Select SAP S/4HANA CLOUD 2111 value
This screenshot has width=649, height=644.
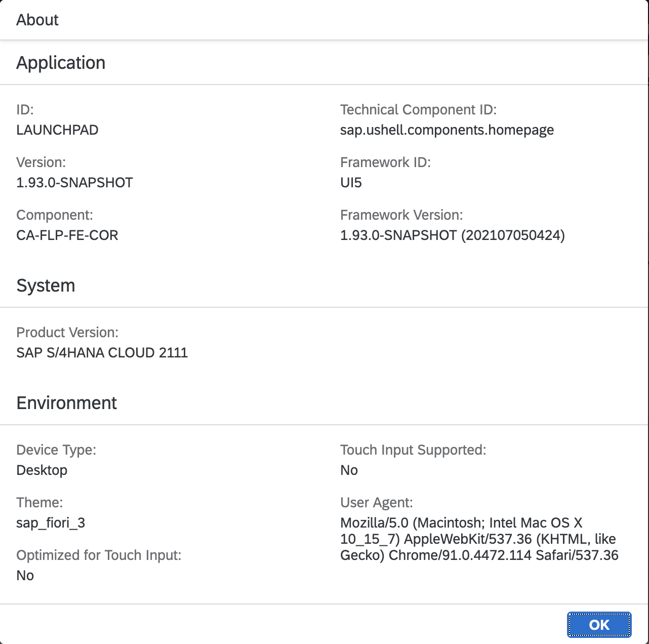102,353
